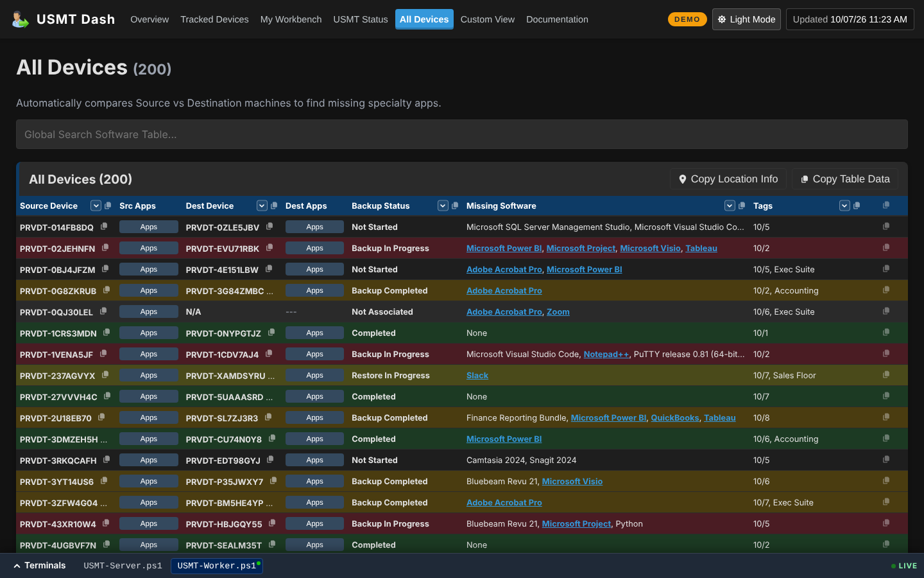This screenshot has width=924, height=578.
Task: Copy Tags column using header copy icon
Action: click(x=857, y=206)
